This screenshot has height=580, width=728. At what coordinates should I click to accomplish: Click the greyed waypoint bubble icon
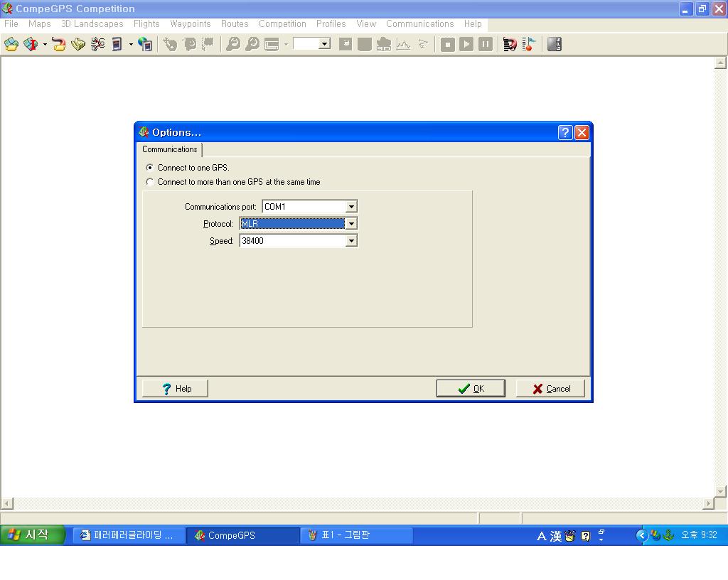coord(189,44)
